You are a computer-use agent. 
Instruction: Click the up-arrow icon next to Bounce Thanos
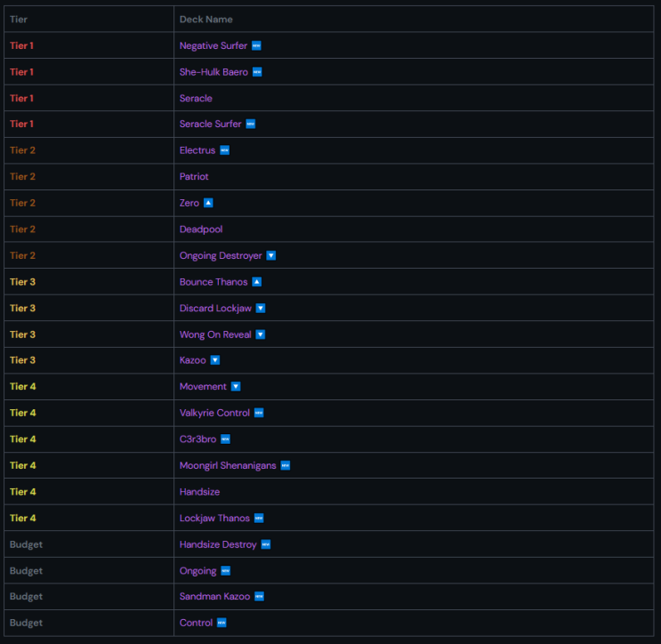[x=257, y=282]
